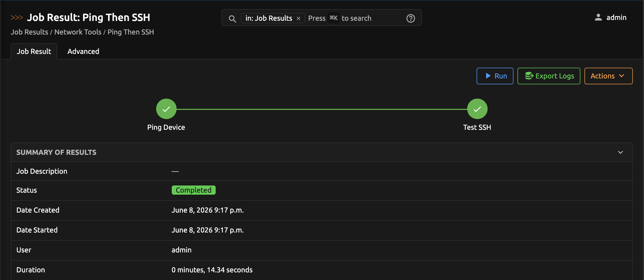Click the play triangle icon on Run
Image resolution: width=644 pixels, height=280 pixels.
click(x=488, y=76)
